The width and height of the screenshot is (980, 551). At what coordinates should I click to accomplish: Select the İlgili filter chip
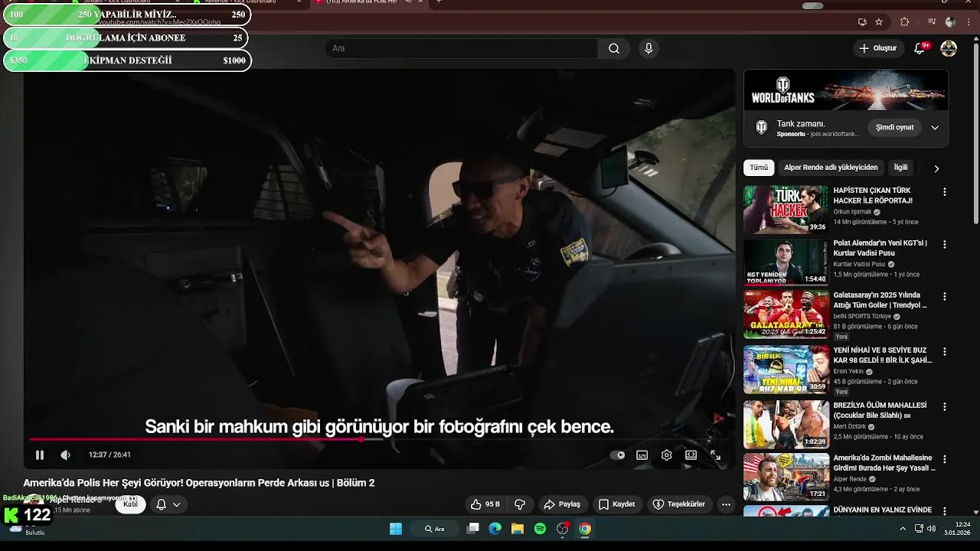click(901, 168)
